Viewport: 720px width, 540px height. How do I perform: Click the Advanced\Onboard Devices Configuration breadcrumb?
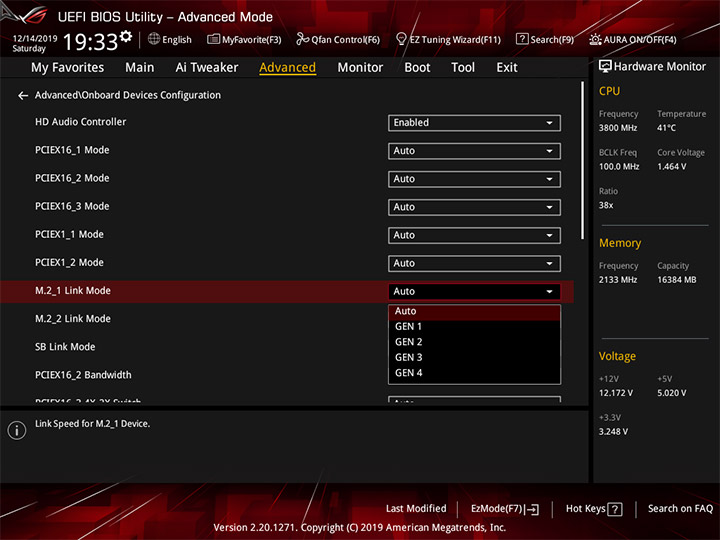tap(128, 95)
